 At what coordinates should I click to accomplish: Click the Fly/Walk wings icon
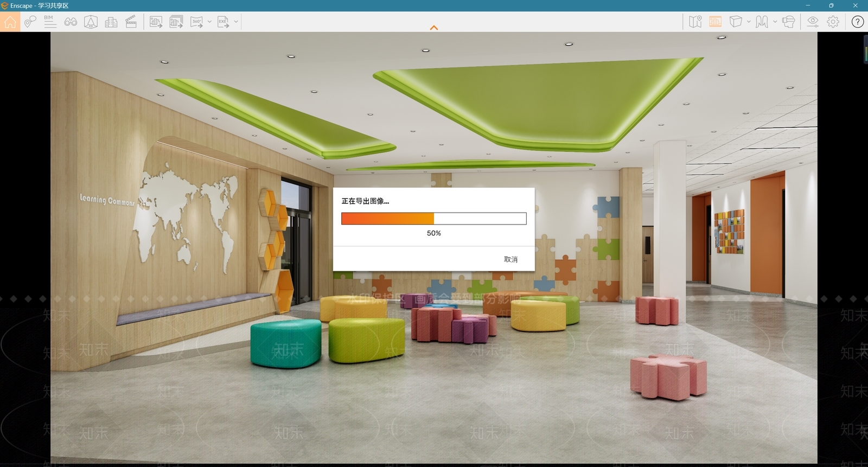pos(762,22)
